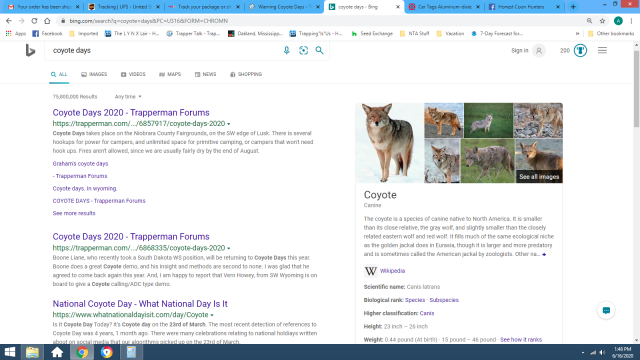Screen dimensions: 640x360
Task: Open the 7-Day Forecast bookmark
Action: [x=497, y=33]
